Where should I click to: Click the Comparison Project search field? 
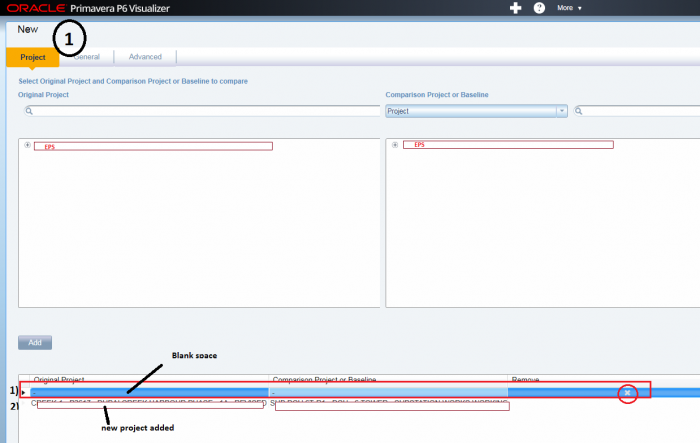pyautogui.click(x=637, y=111)
